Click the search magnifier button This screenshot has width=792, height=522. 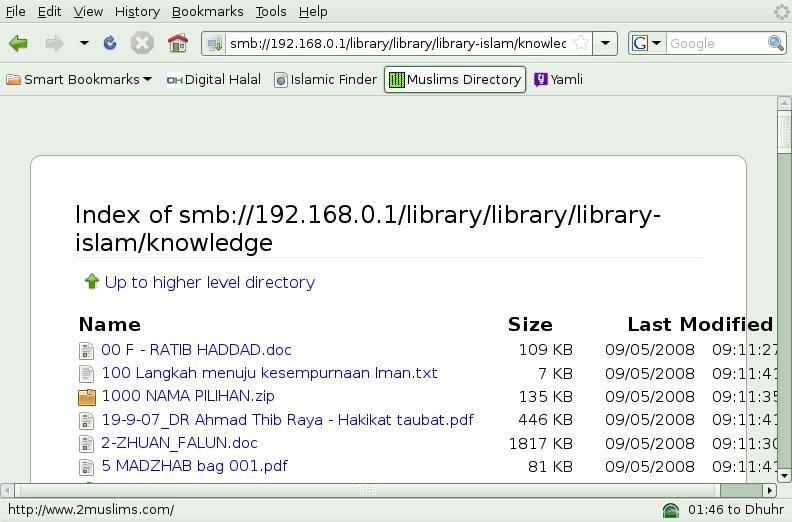[776, 43]
